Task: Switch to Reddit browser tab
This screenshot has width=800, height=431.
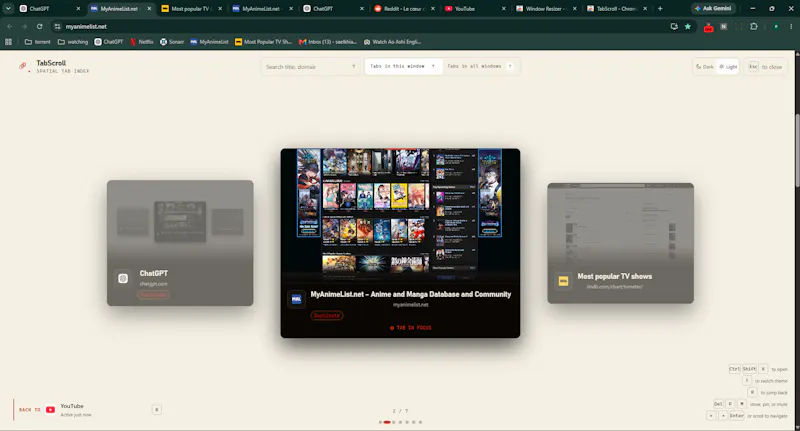Action: [x=405, y=9]
